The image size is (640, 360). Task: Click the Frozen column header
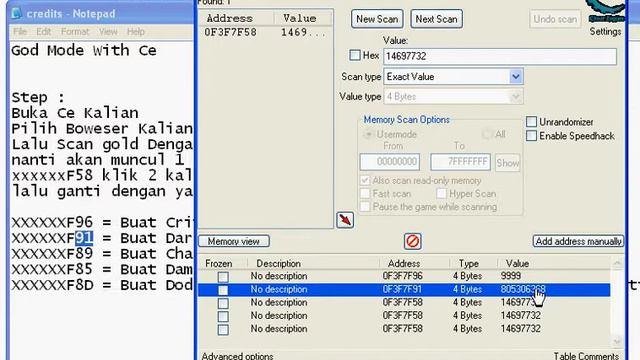[x=219, y=264]
